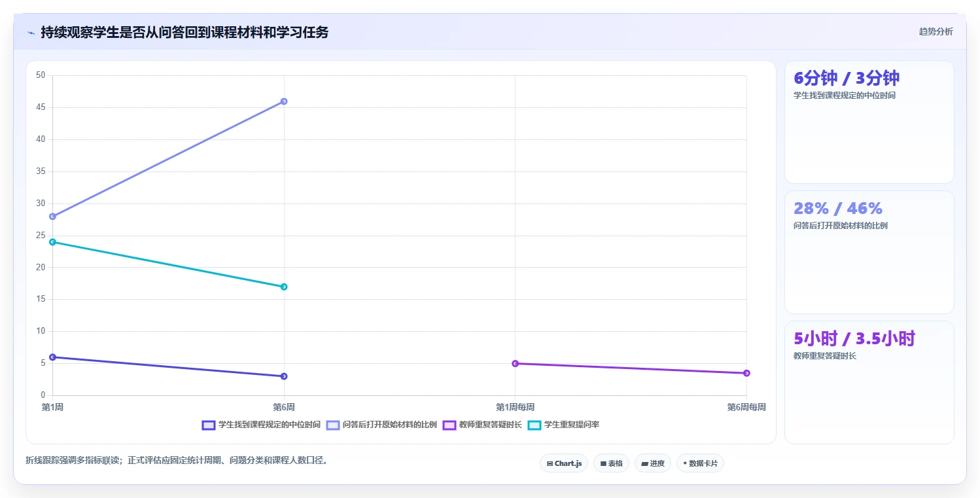
Task: Toggle the 教师重复答疑时长 legend series
Action: tap(482, 425)
